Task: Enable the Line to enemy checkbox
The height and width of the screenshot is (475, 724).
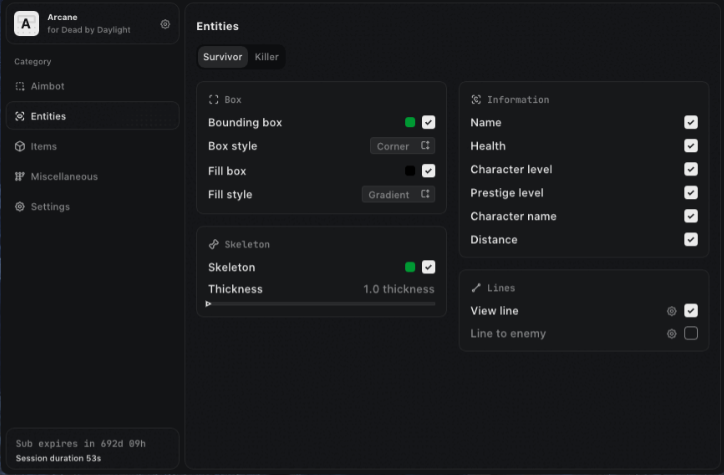Action: [x=691, y=334]
